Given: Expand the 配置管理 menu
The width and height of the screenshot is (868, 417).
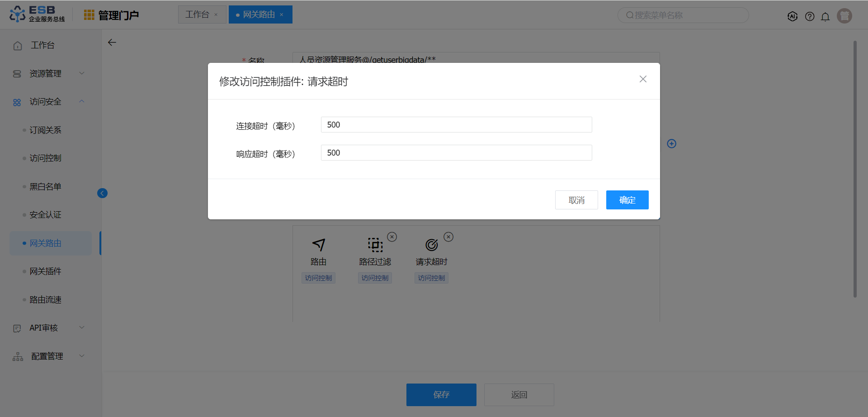Looking at the screenshot, I should click(x=51, y=356).
